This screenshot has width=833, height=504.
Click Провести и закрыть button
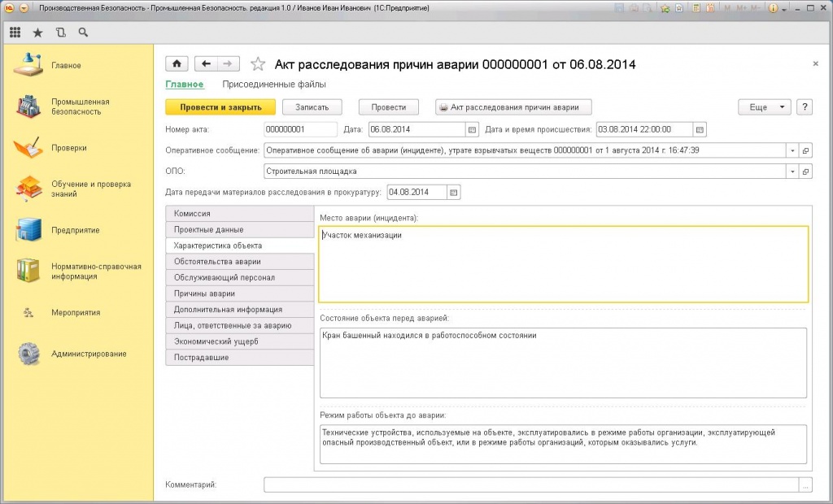click(220, 107)
